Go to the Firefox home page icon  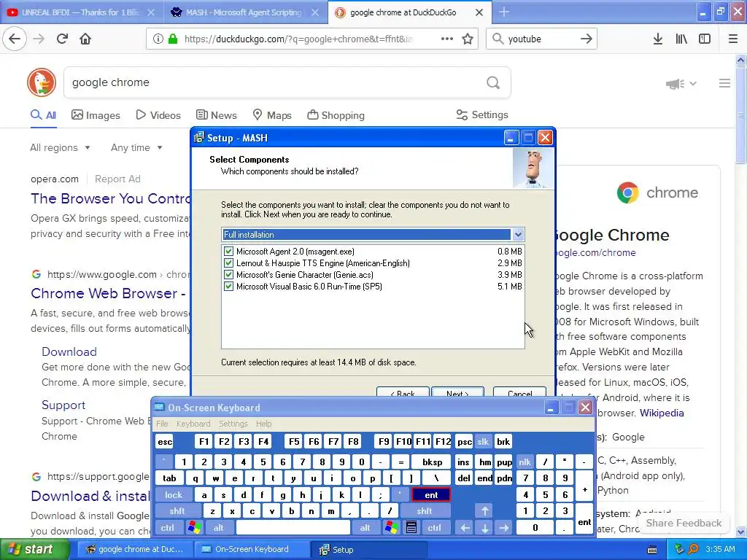[x=85, y=39]
